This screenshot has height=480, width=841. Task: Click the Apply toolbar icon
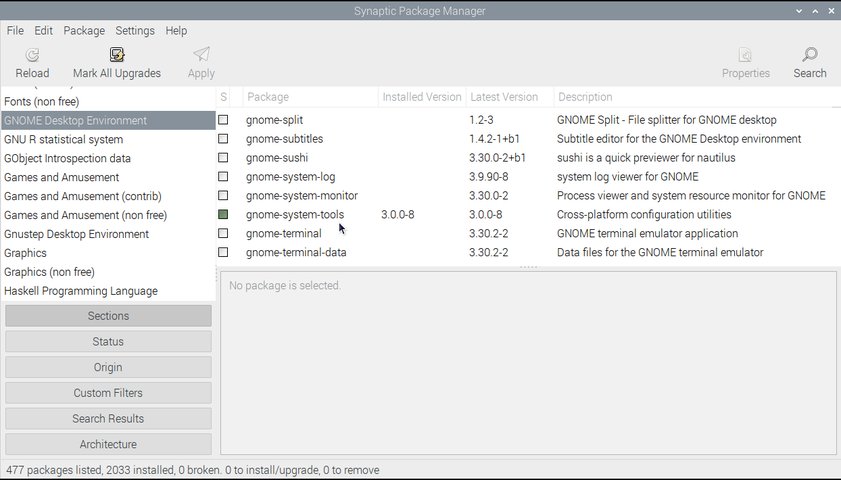pos(201,55)
